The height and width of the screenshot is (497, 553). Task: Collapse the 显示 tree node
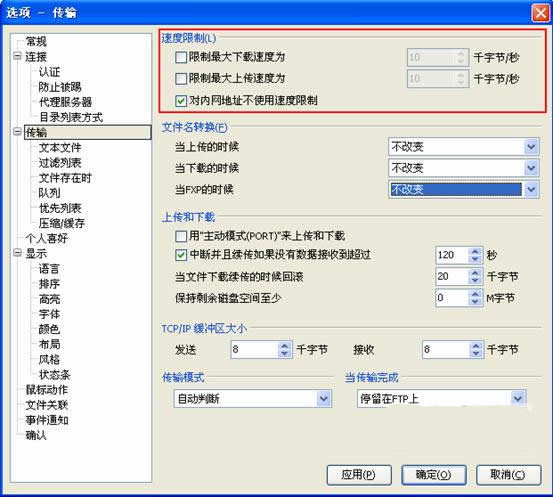click(x=17, y=253)
